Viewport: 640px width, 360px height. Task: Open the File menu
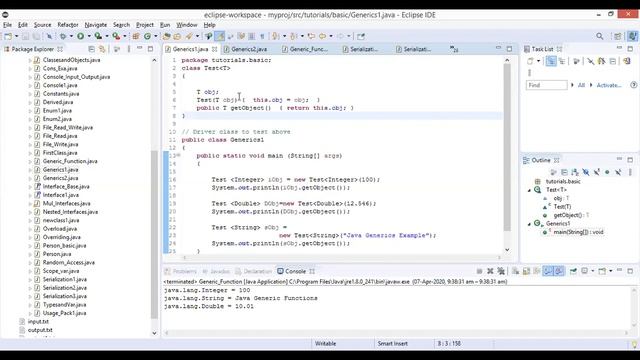point(7,25)
